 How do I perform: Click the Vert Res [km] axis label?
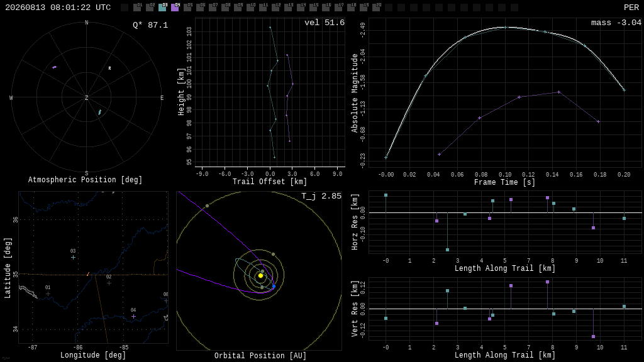coord(355,309)
